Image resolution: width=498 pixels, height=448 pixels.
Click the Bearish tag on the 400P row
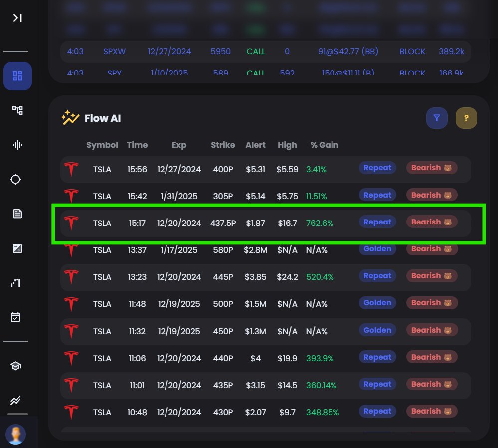pyautogui.click(x=432, y=168)
